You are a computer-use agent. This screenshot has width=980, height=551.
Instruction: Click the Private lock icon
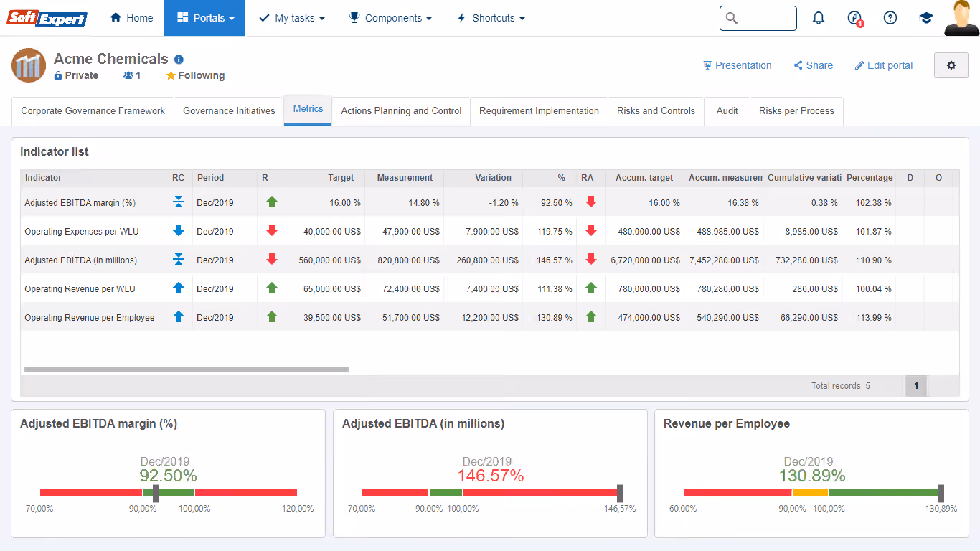58,75
